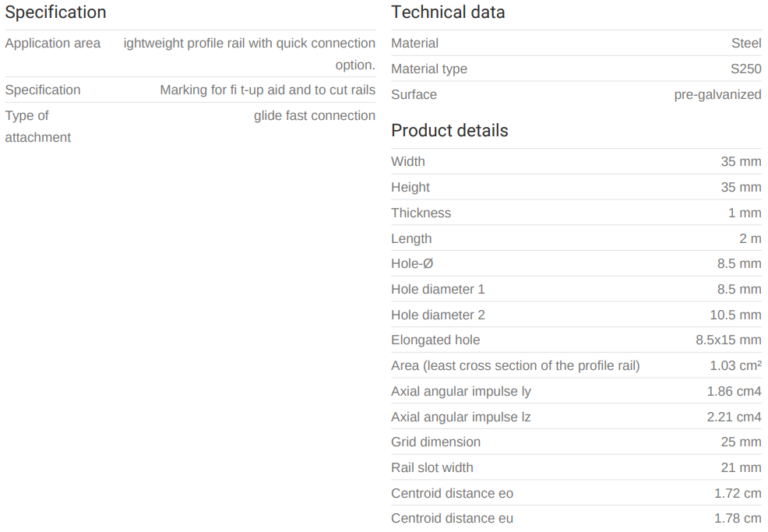Click the Product details heading
Screen dimensions: 768x532
[449, 131]
